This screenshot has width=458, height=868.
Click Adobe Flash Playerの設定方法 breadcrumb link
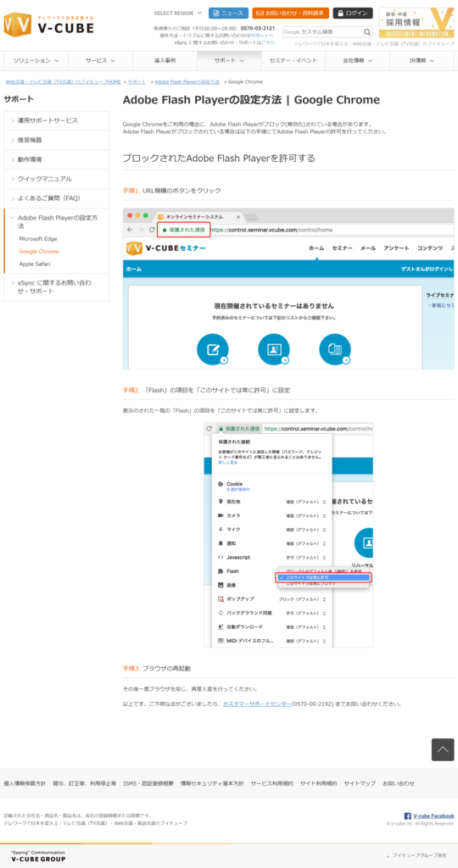(x=187, y=82)
